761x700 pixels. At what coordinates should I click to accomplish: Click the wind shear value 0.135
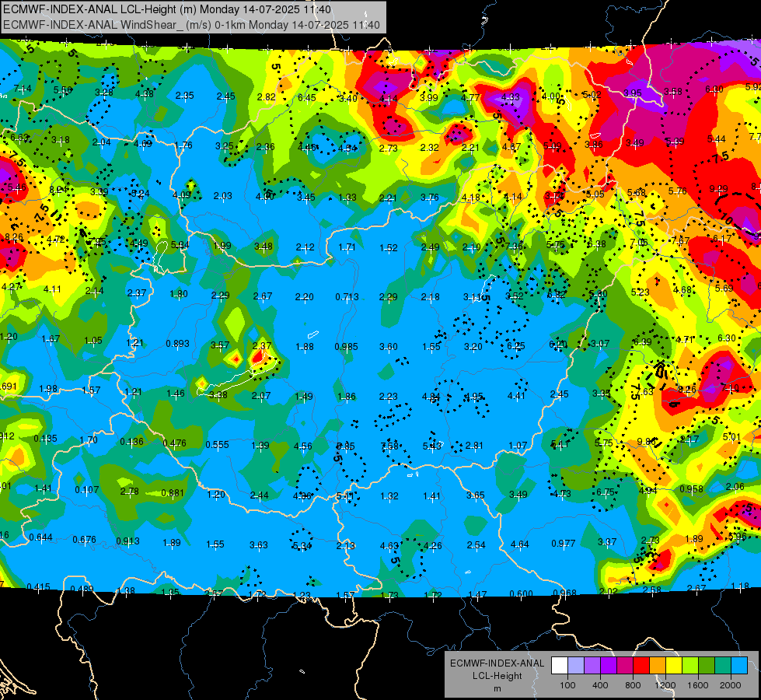click(x=46, y=439)
